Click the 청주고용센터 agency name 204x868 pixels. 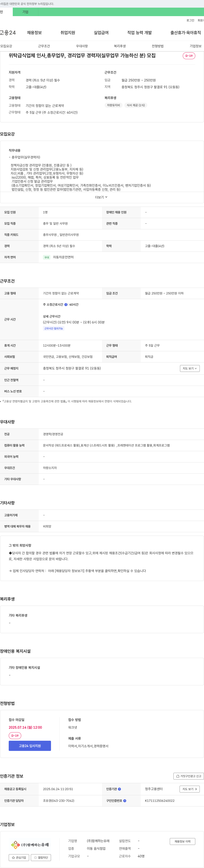pyautogui.click(x=154, y=789)
